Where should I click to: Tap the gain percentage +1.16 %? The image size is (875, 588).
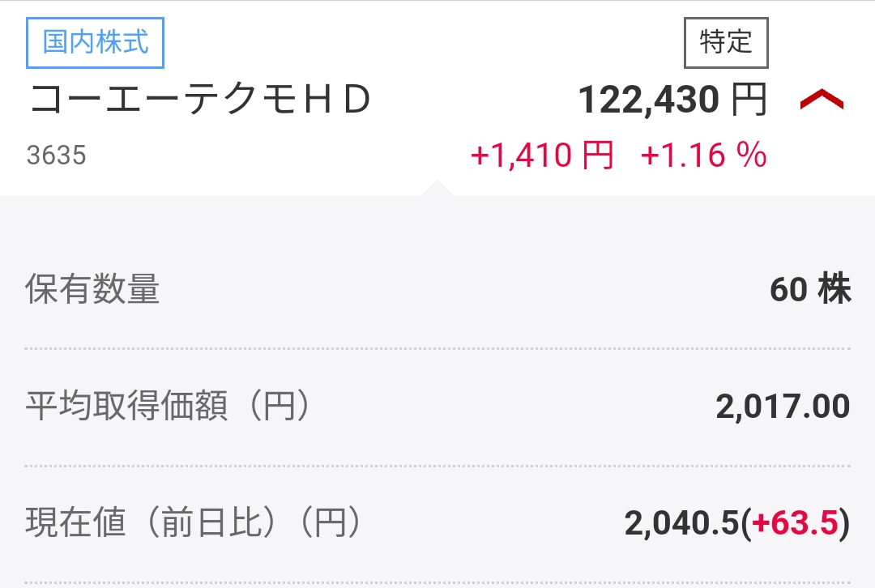click(x=704, y=155)
